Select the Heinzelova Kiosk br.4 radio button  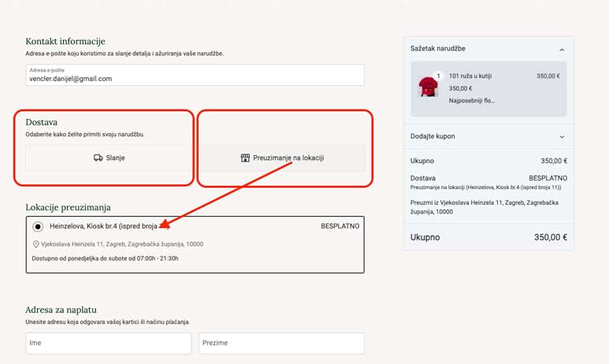38,226
